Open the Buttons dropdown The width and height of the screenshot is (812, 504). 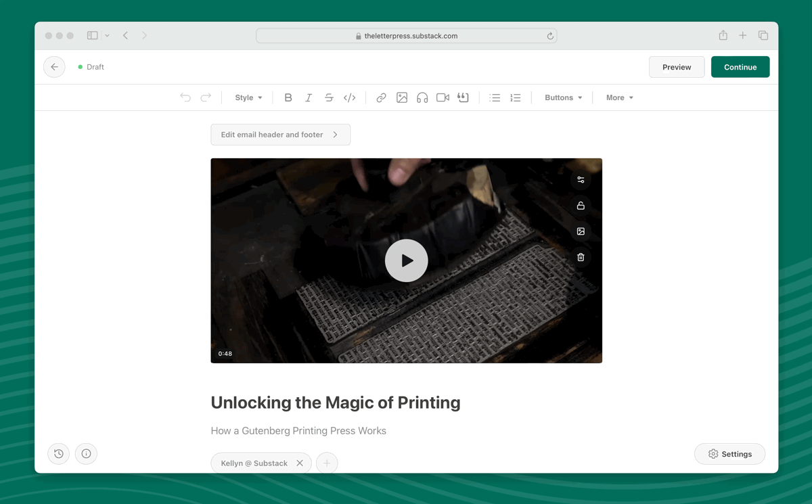[x=564, y=97]
